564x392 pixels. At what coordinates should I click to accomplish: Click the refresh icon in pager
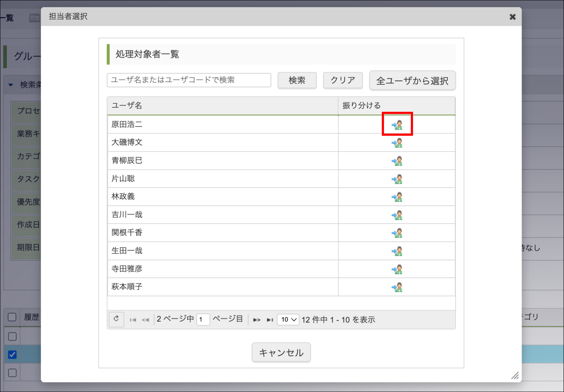click(x=116, y=319)
